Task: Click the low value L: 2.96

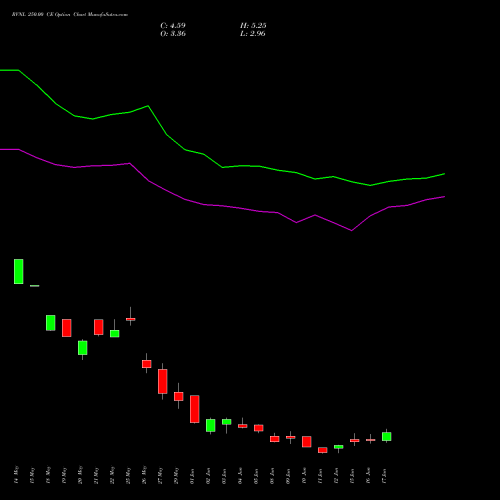Action: coord(253,34)
